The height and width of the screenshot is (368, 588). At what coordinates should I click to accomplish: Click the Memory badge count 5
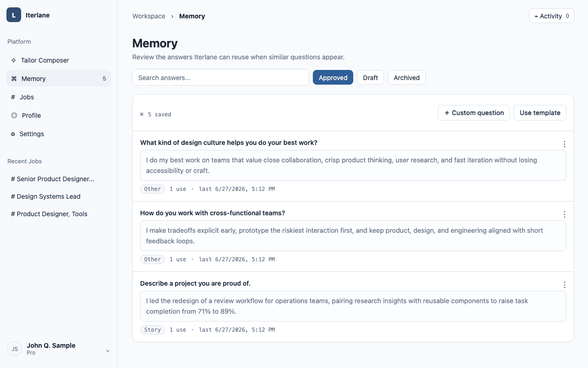point(104,79)
